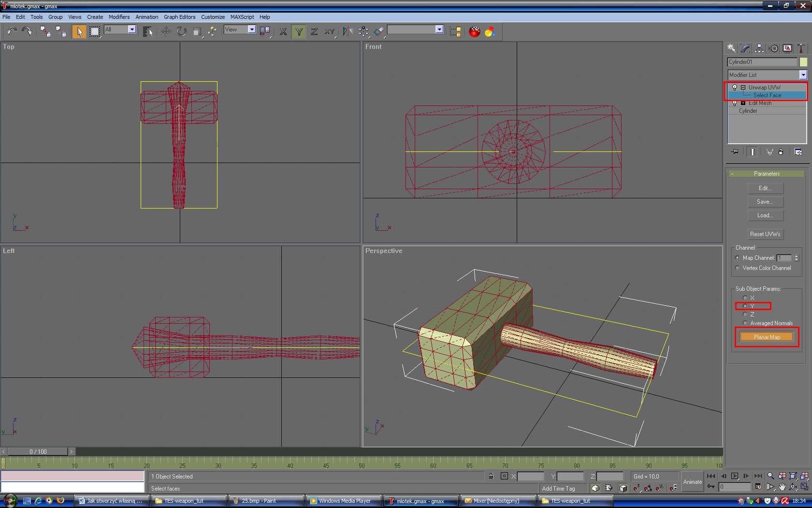Open the Motion panel tab
This screenshot has height=508, width=812.
click(774, 48)
